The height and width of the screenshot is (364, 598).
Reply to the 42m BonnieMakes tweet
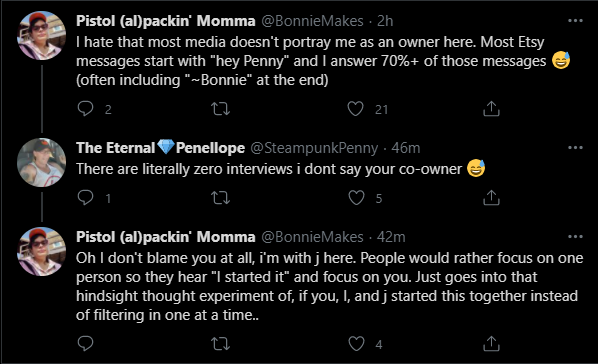click(x=85, y=344)
